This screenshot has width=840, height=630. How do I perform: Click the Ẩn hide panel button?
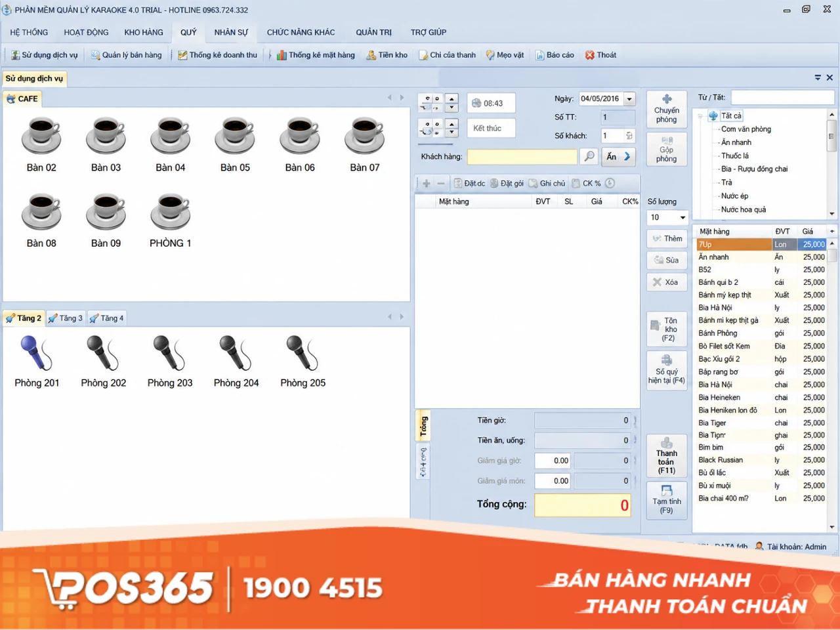pyautogui.click(x=618, y=156)
